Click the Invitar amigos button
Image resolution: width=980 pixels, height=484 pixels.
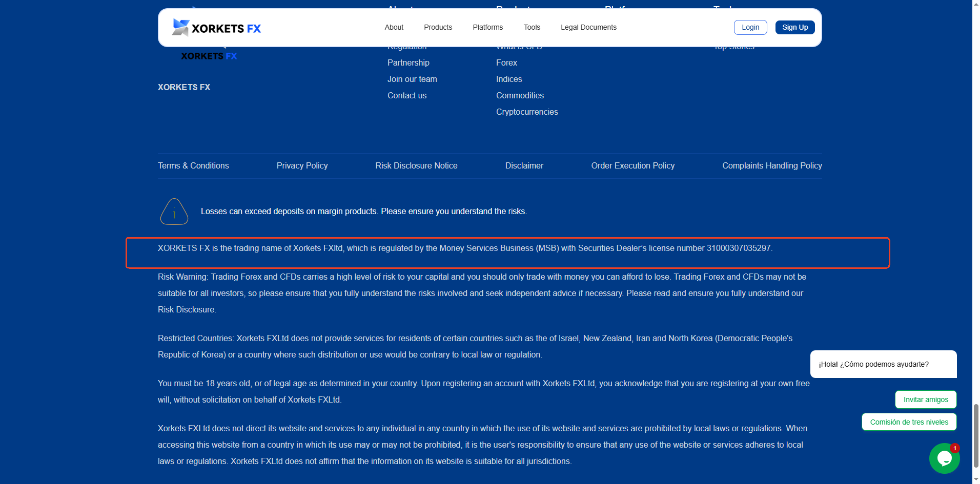(x=926, y=399)
